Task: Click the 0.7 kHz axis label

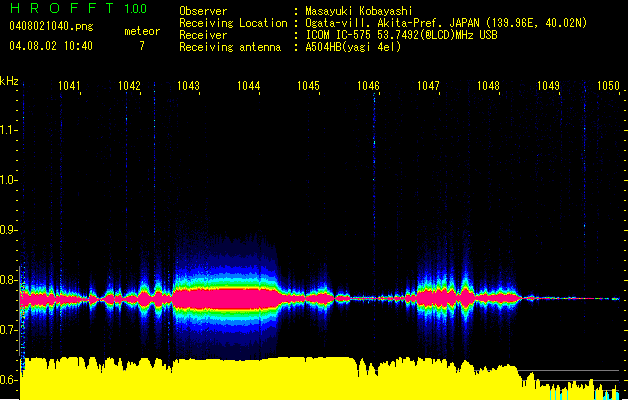Action: pyautogui.click(x=8, y=330)
